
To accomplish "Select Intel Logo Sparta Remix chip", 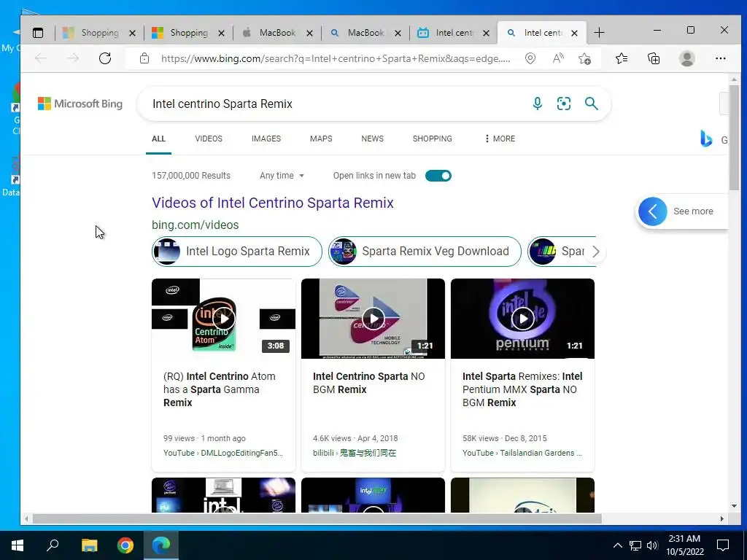I will coord(237,252).
